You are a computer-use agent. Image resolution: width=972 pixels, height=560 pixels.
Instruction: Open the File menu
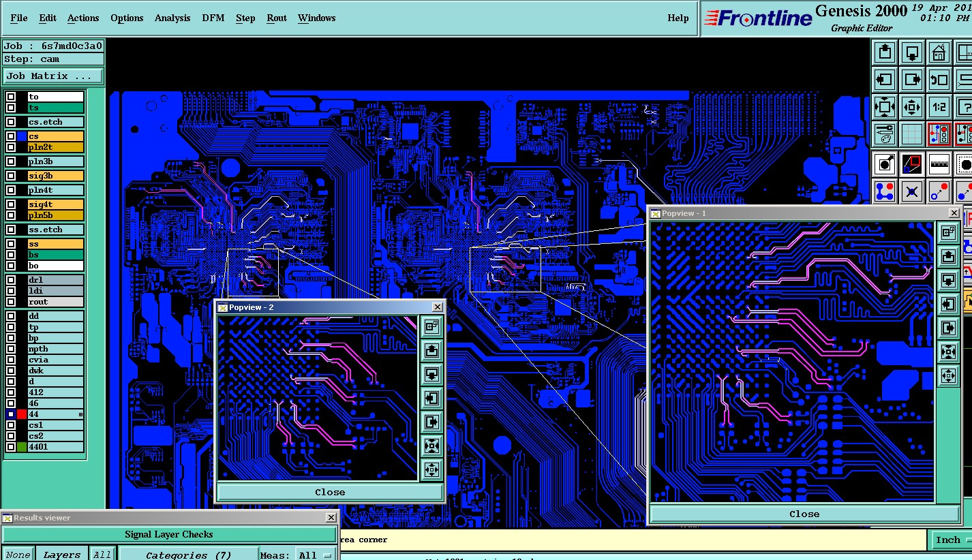(19, 18)
